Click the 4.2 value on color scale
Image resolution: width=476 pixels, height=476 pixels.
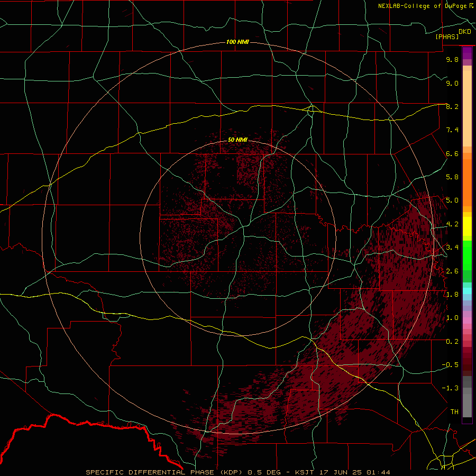452,224
